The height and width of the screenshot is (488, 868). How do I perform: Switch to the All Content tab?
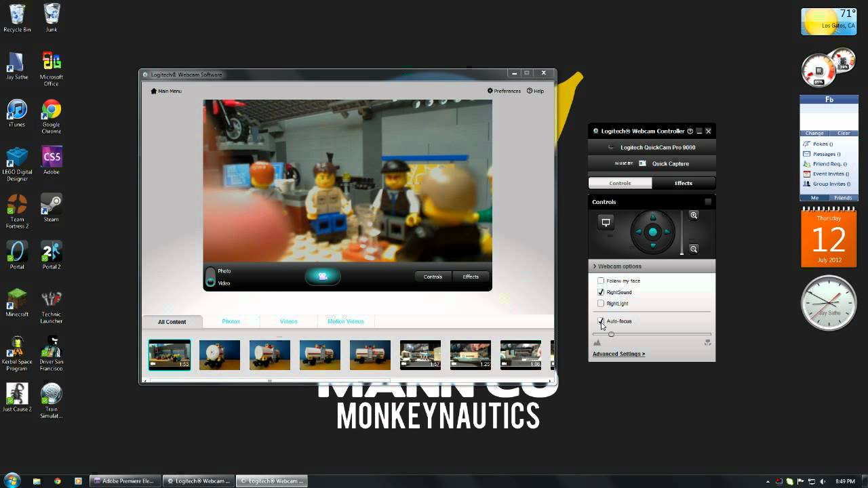pyautogui.click(x=172, y=322)
